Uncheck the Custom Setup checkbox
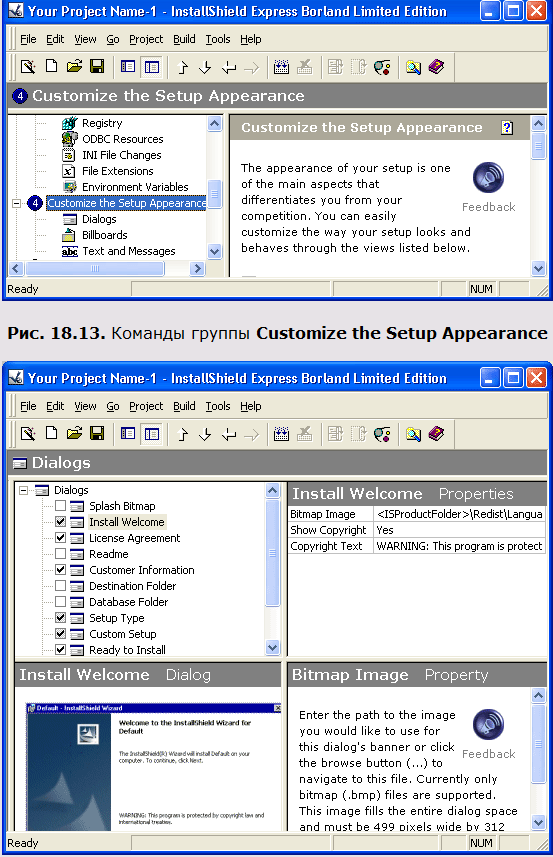Image resolution: width=553 pixels, height=857 pixels. tap(61, 633)
